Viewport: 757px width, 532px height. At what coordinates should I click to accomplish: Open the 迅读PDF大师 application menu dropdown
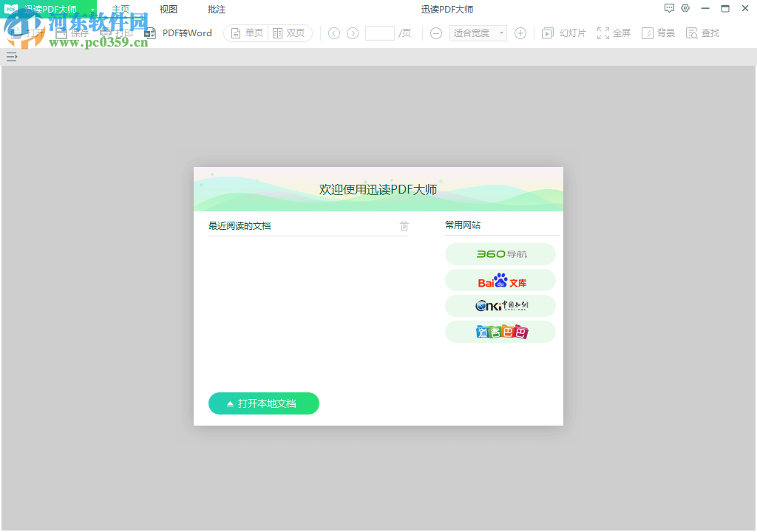tap(92, 10)
